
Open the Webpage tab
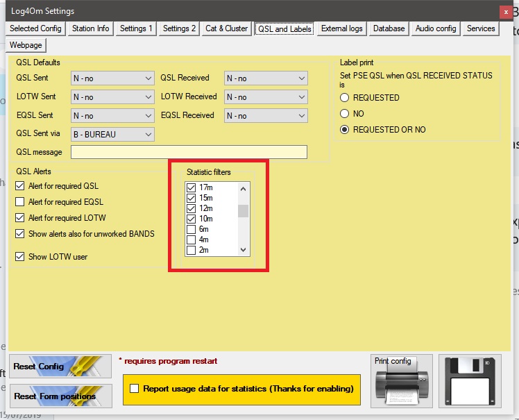point(26,45)
